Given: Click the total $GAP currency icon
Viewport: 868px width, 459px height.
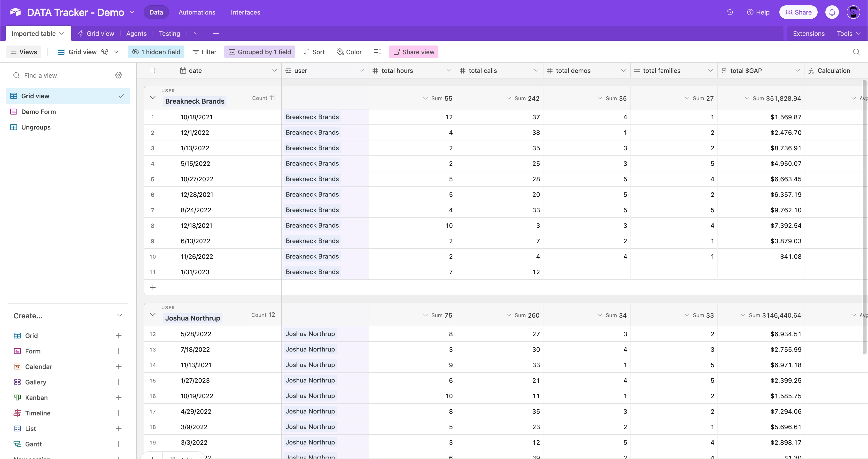Looking at the screenshot, I should tap(724, 71).
